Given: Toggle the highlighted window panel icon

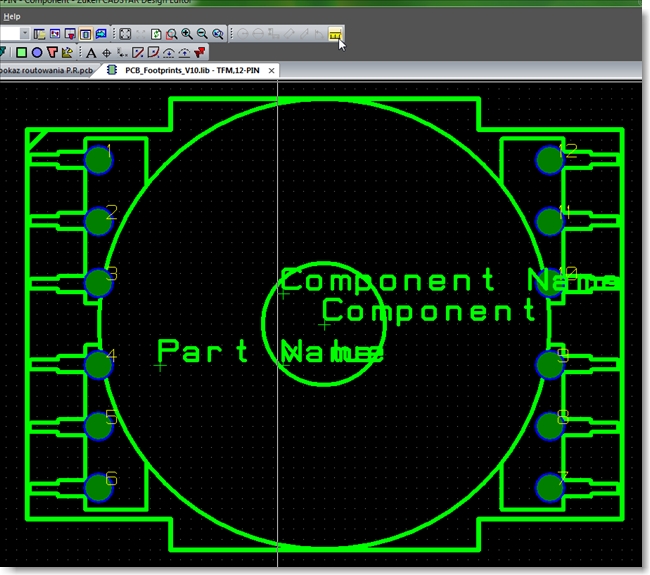Looking at the screenshot, I should pos(85,34).
